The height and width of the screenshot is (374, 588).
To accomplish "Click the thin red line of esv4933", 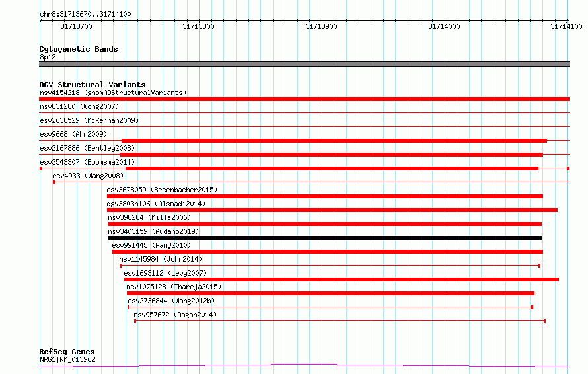I will tap(311, 182).
